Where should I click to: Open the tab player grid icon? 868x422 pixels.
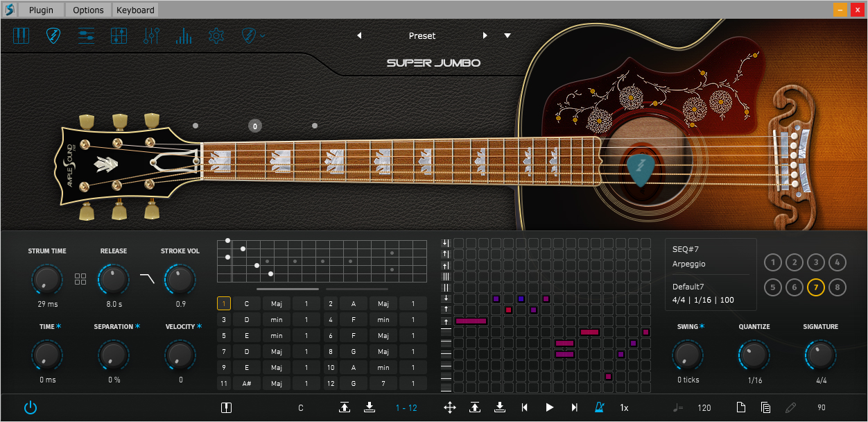click(119, 35)
